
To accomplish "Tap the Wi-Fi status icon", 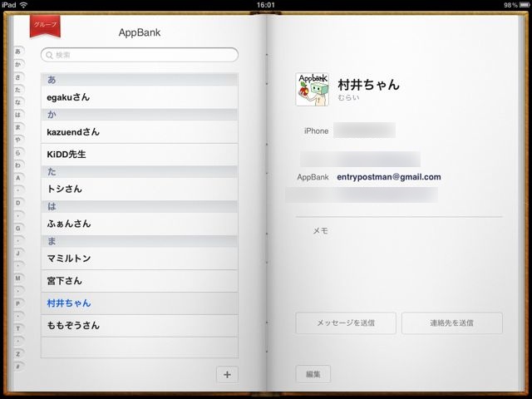I will click(x=23, y=5).
